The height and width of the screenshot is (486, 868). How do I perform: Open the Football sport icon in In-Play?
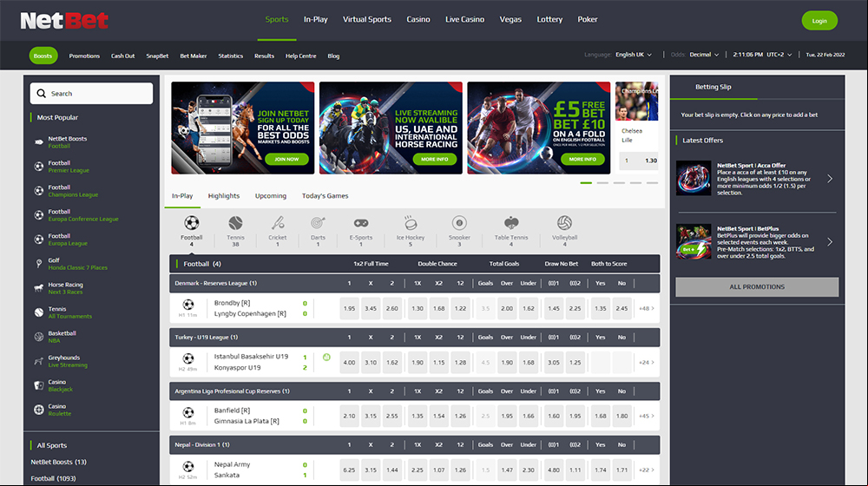tap(192, 223)
